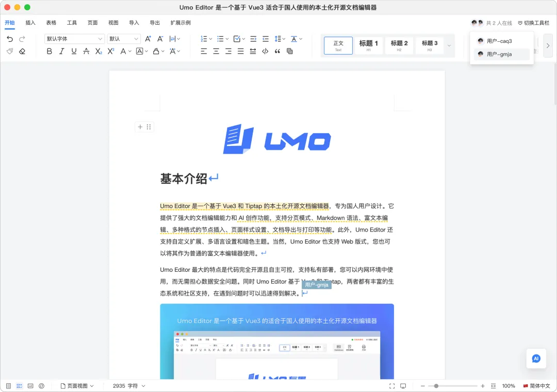Apply the 正文 text style
The width and height of the screenshot is (557, 392).
tap(338, 45)
